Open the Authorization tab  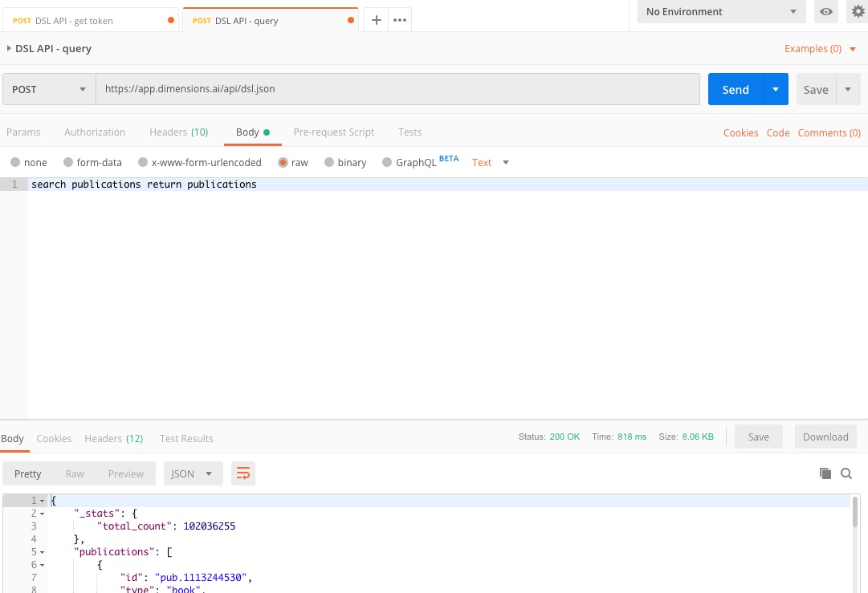95,132
